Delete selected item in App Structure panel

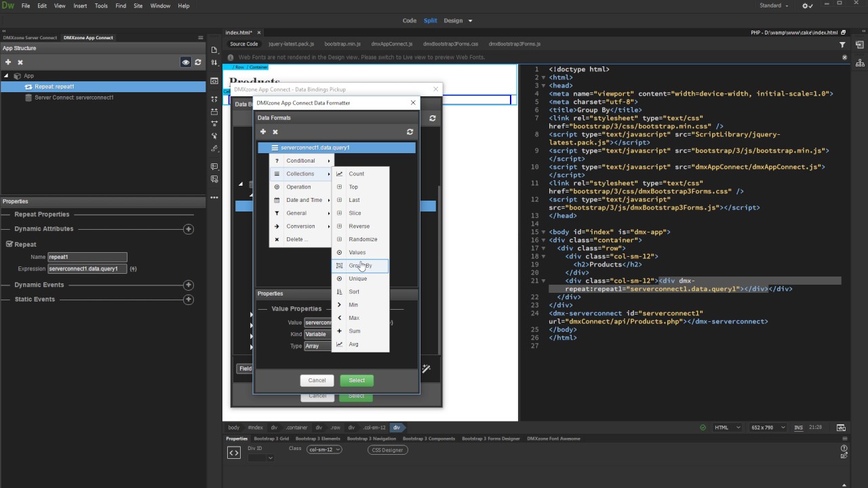click(x=20, y=62)
